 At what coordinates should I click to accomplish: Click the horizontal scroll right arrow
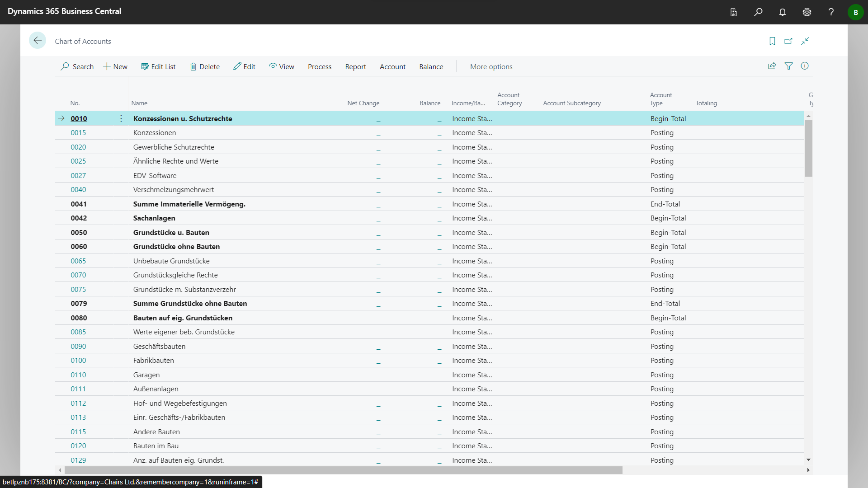tap(808, 470)
